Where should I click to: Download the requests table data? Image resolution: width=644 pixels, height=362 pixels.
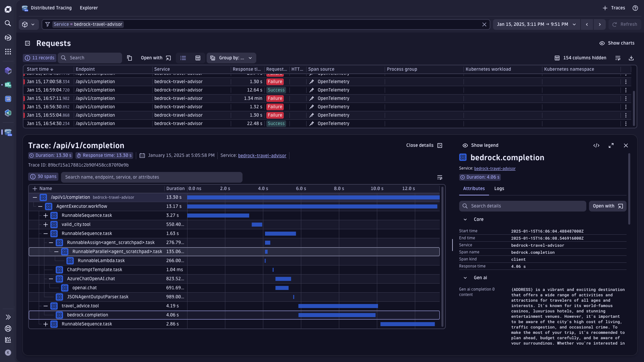(x=632, y=58)
